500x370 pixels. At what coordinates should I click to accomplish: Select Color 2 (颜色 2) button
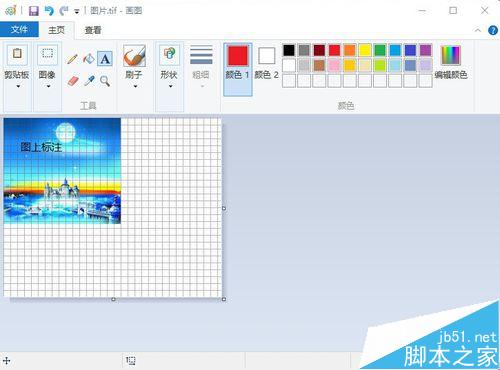[266, 63]
